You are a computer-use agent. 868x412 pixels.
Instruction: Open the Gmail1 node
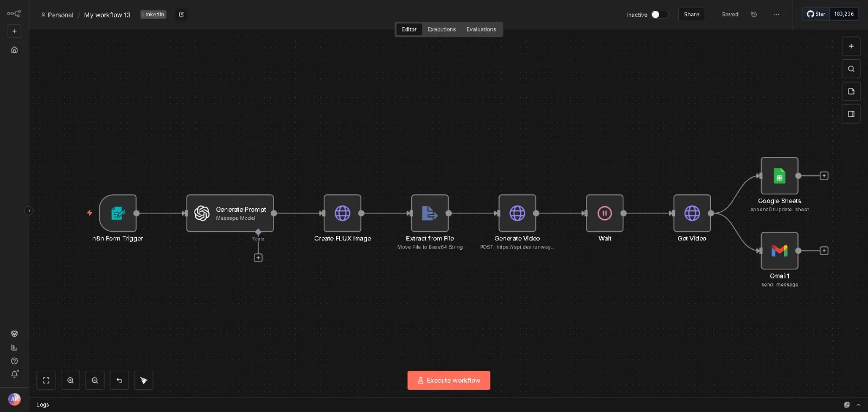(x=780, y=251)
